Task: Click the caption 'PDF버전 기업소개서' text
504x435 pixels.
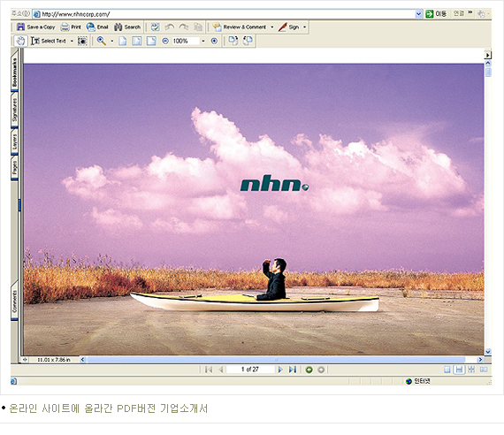Action: [x=163, y=408]
